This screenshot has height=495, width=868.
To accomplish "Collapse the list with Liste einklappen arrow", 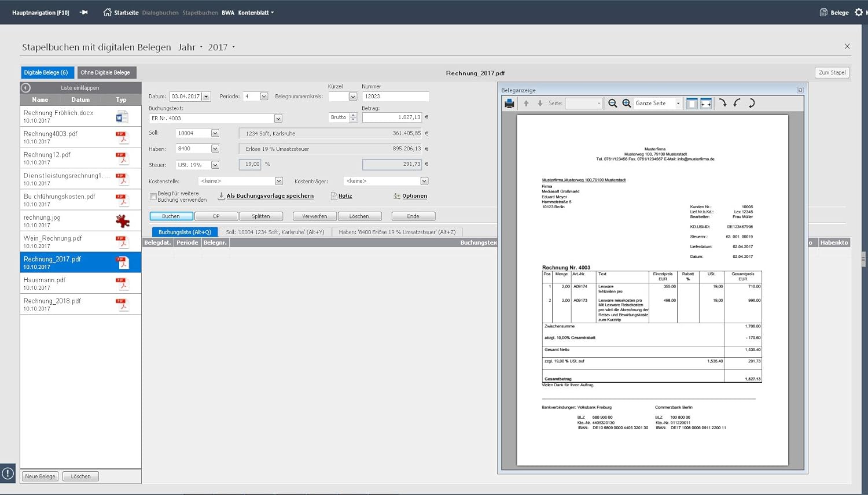I will pyautogui.click(x=26, y=88).
